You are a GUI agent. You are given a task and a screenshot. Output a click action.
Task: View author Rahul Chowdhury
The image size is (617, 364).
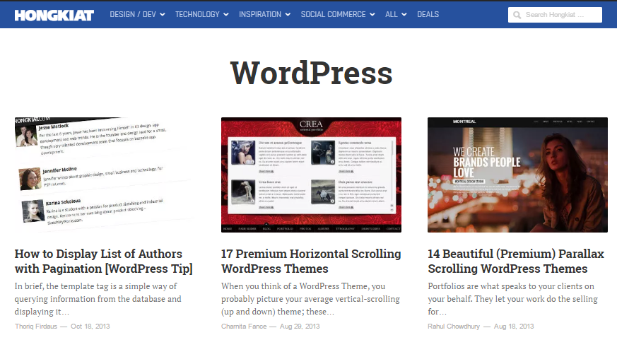[x=454, y=327]
